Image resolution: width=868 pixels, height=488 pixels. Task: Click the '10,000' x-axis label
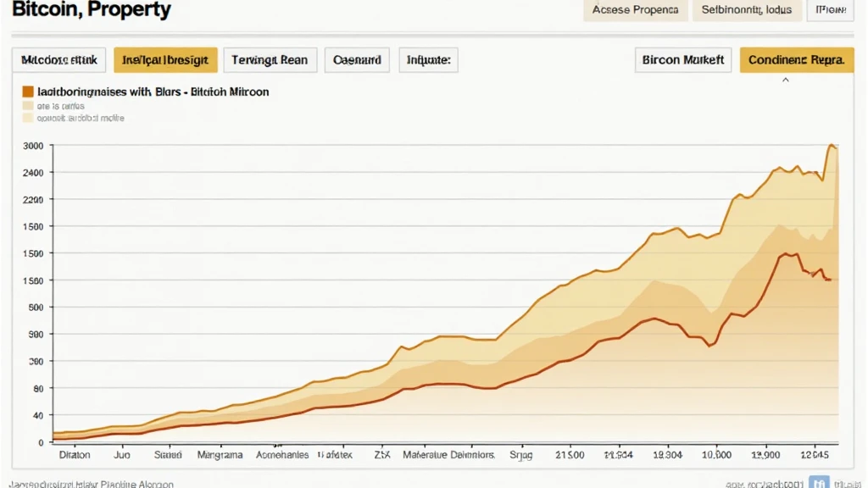coord(716,455)
